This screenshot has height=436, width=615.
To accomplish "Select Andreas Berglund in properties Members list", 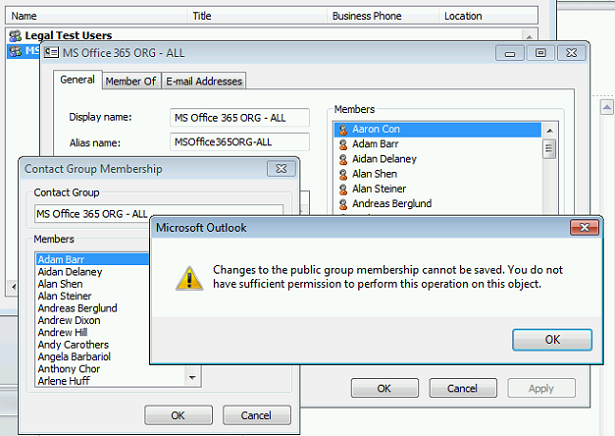I will tap(437, 204).
